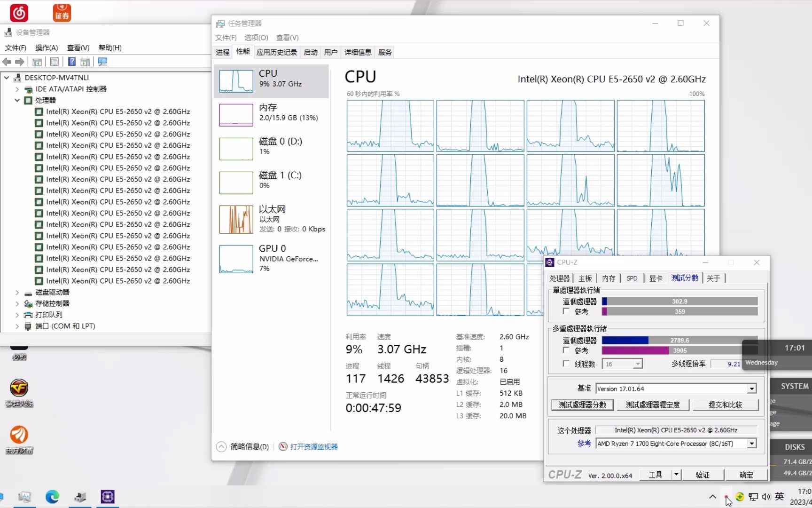This screenshot has width=812, height=508.
Task: Switch to the CPU-Z SPD tab
Action: pos(632,278)
